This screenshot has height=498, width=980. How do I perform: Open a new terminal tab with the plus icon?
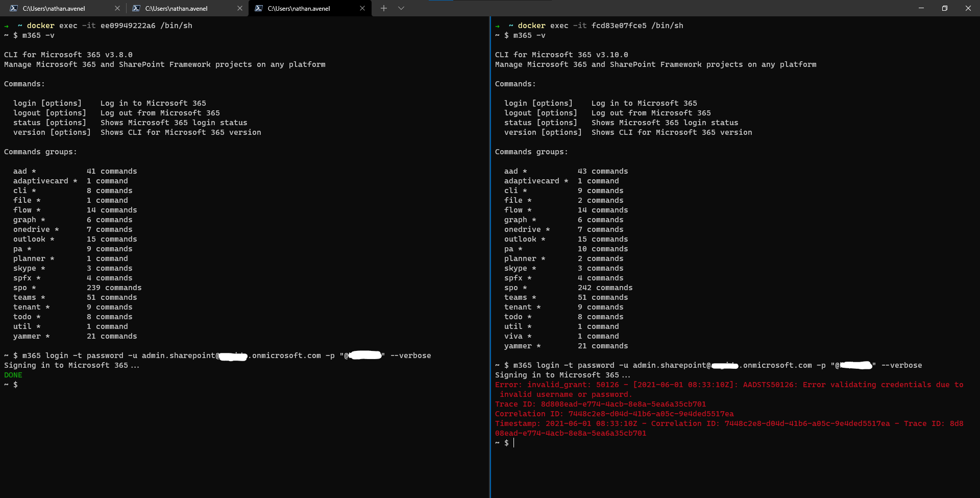point(383,8)
